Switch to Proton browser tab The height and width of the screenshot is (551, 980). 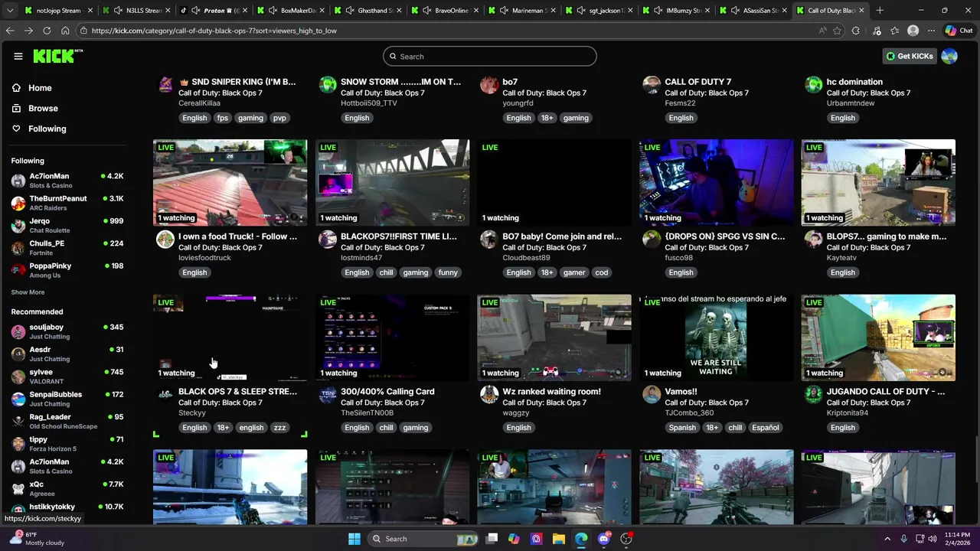click(x=212, y=11)
